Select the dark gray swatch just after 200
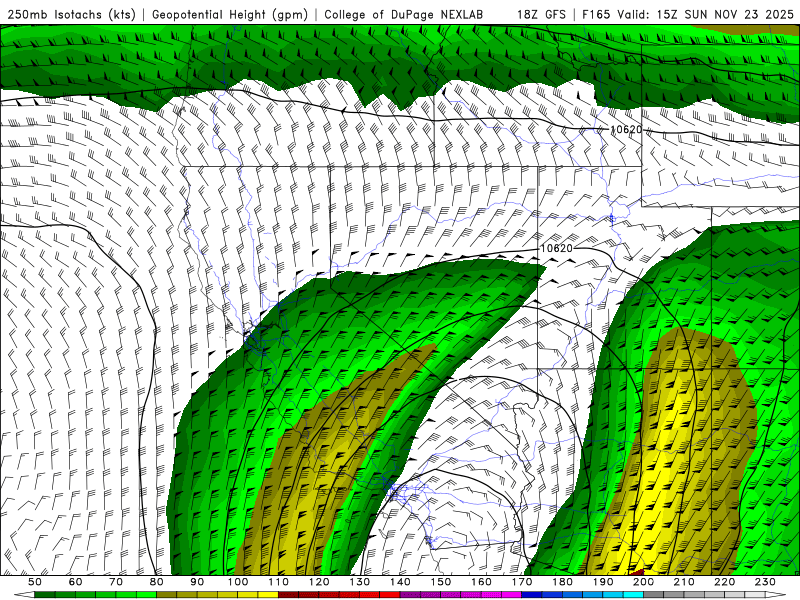 pyautogui.click(x=654, y=595)
